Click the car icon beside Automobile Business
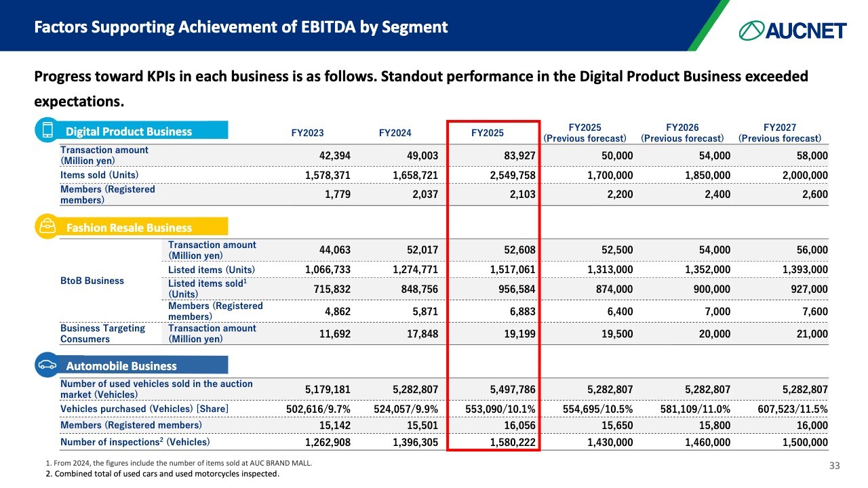This screenshot has height=488, width=868. click(47, 365)
